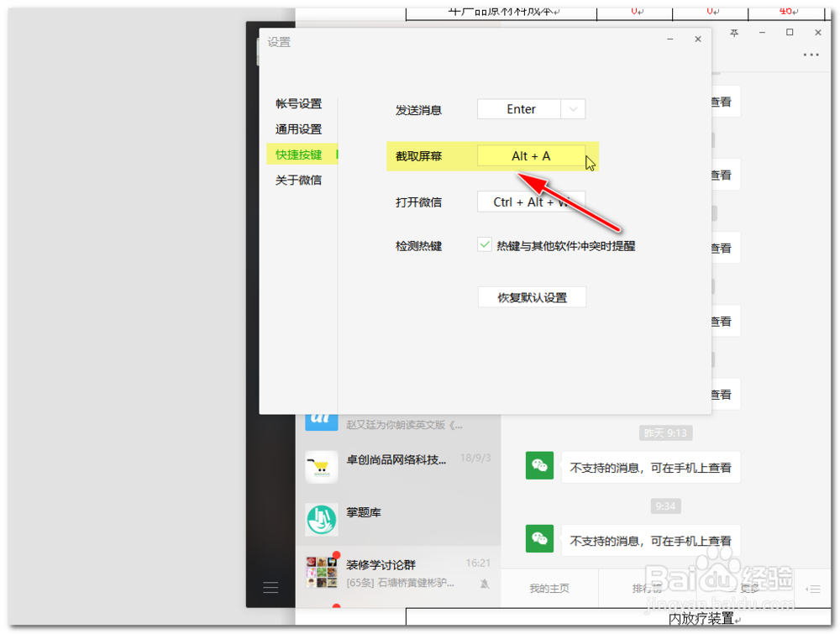Open the hamburger menu in WeChat sidebar
This screenshot has width=840, height=634.
pos(270,588)
